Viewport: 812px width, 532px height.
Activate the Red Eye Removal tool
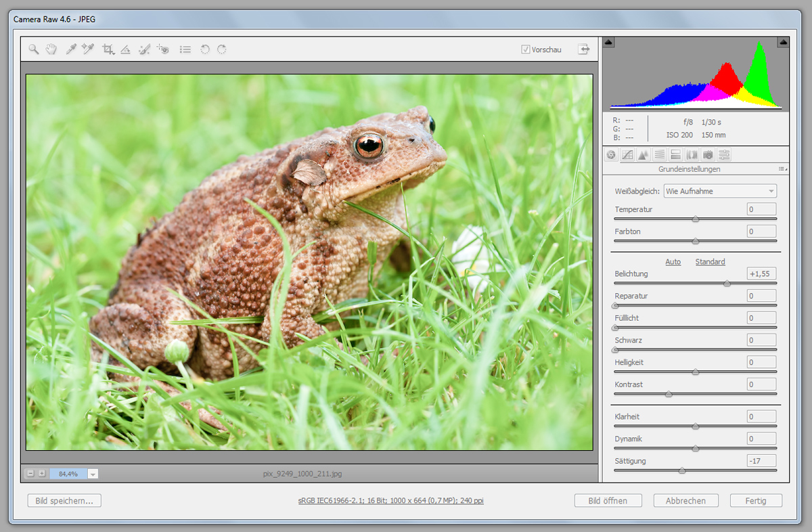pos(162,49)
